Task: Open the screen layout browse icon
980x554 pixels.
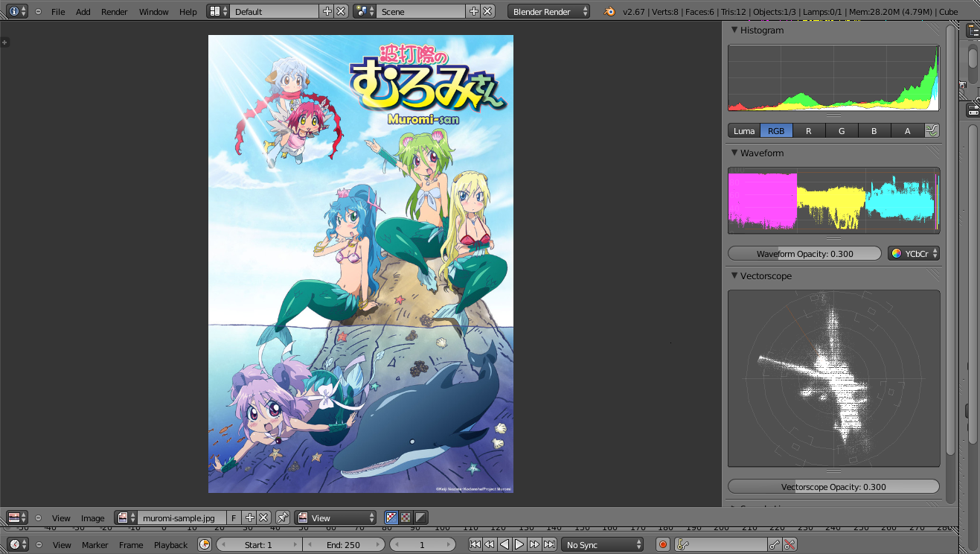Action: [x=217, y=11]
